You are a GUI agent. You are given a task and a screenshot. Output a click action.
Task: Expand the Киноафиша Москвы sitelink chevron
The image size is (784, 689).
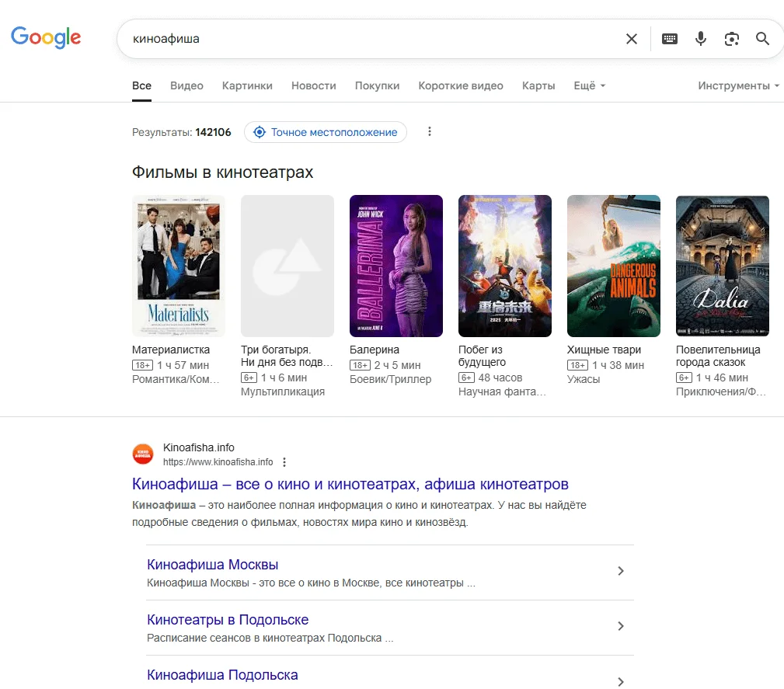pyautogui.click(x=620, y=572)
